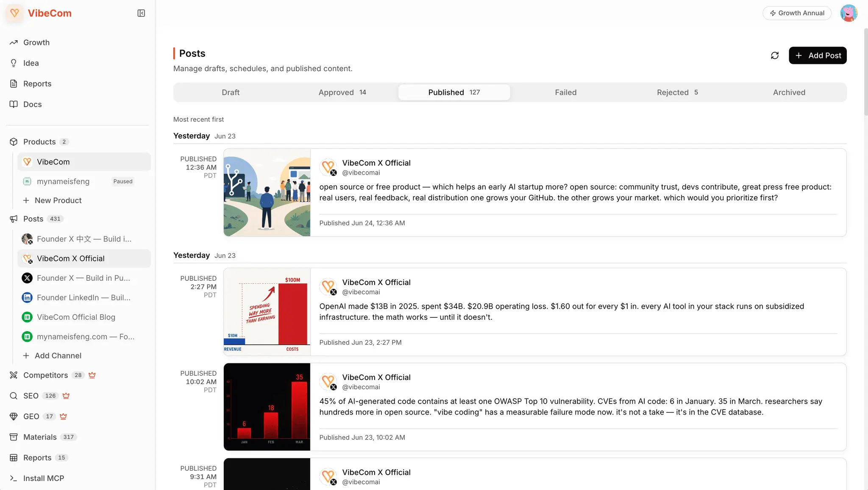Click the 9:31 AM post account name
The height and width of the screenshot is (490, 868).
376,472
